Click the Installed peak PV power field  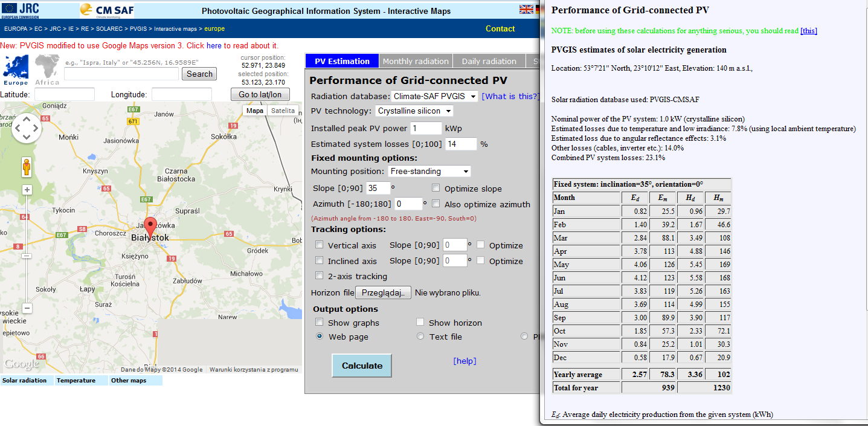(426, 128)
